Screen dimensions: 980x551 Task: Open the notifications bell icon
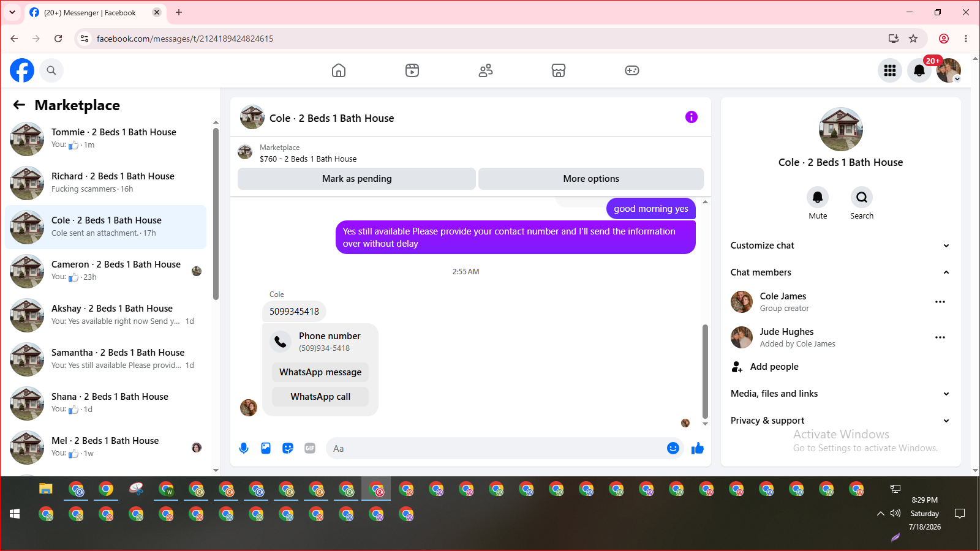point(919,70)
